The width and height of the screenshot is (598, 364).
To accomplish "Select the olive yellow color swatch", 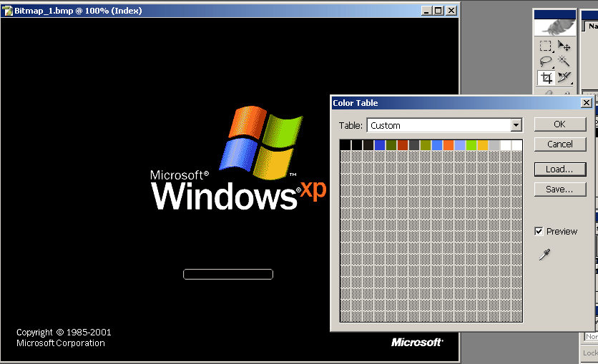I will (426, 145).
